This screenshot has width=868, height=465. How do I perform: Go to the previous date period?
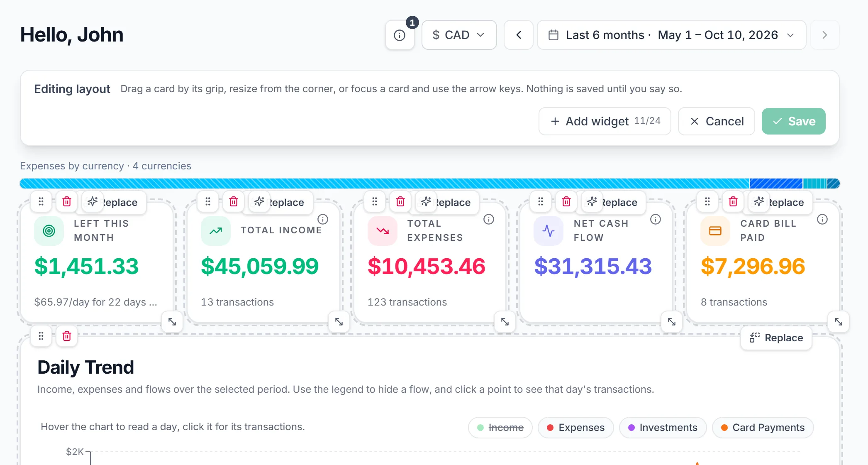(519, 35)
